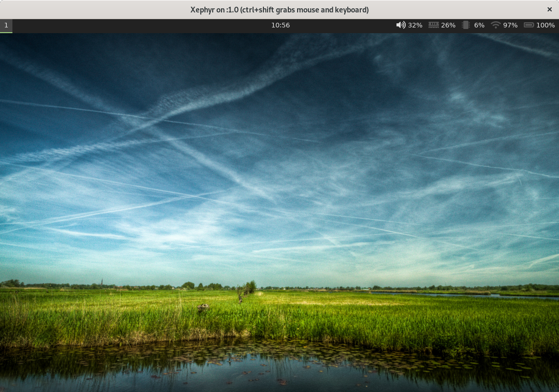Close the Xephyr window
559x392 pixels.
pyautogui.click(x=549, y=9)
